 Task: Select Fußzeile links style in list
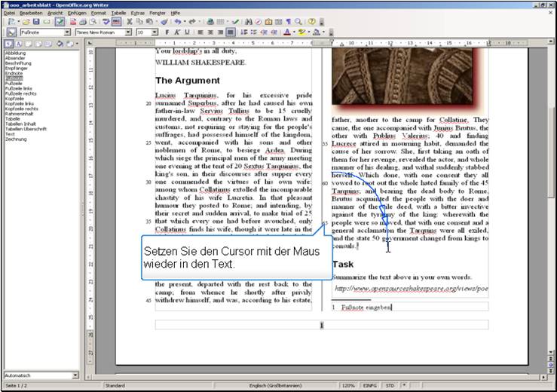coord(19,88)
